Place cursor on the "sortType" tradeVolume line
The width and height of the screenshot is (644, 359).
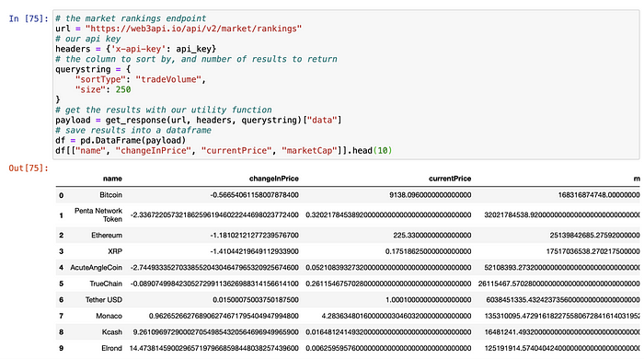140,79
